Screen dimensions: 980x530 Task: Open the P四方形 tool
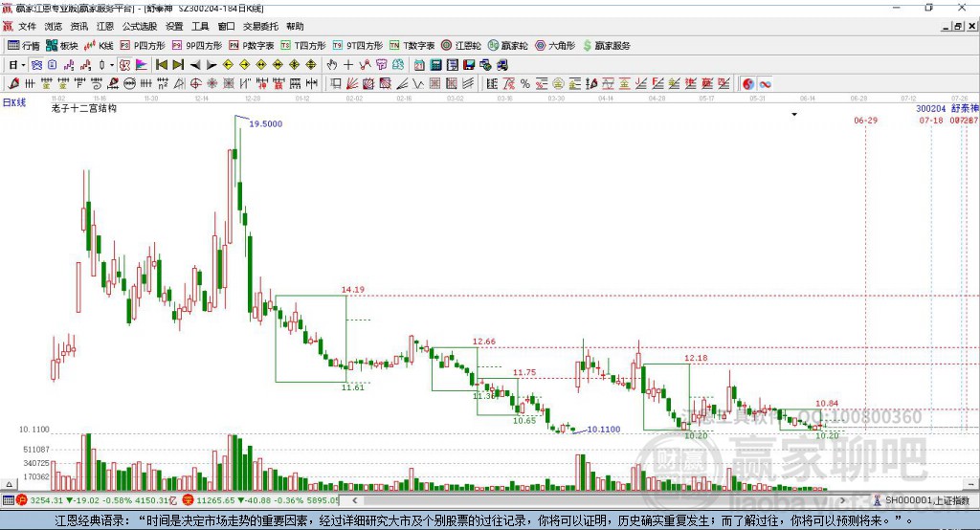click(143, 46)
